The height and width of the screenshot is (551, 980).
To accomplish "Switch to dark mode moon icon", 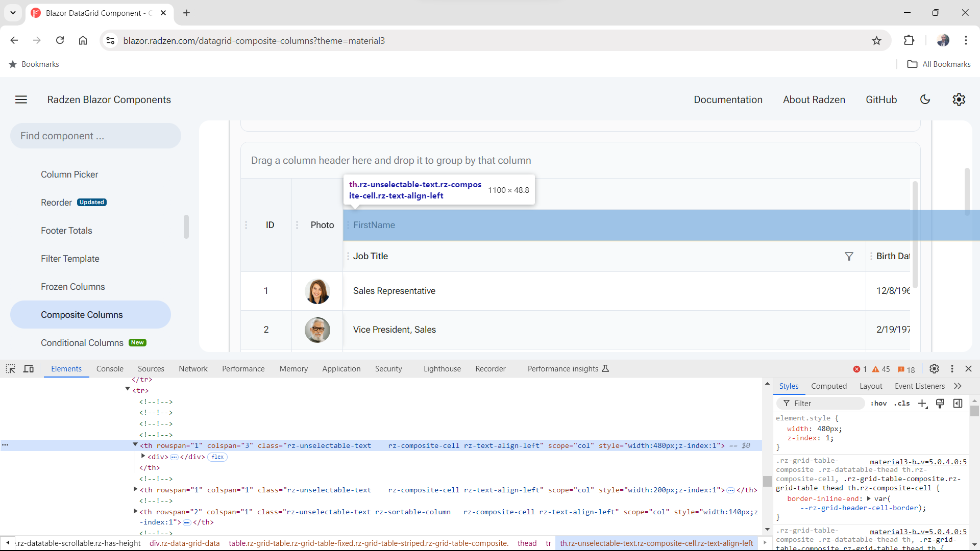I will (925, 99).
